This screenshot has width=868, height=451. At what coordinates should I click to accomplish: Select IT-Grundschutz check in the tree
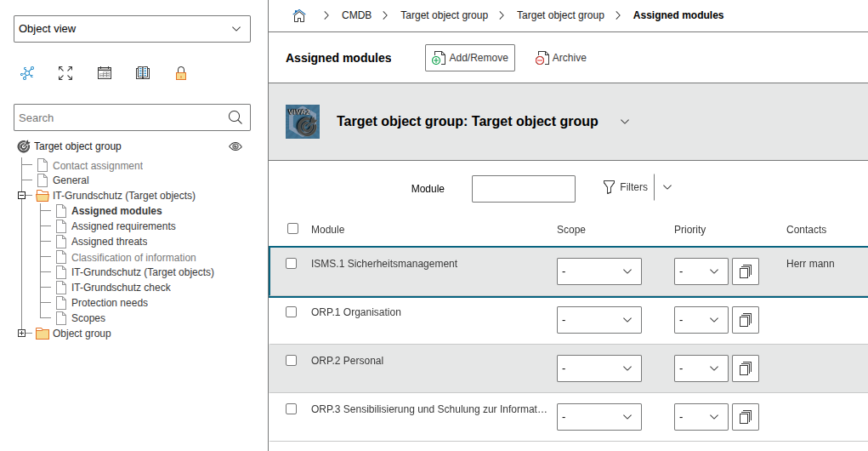click(121, 288)
